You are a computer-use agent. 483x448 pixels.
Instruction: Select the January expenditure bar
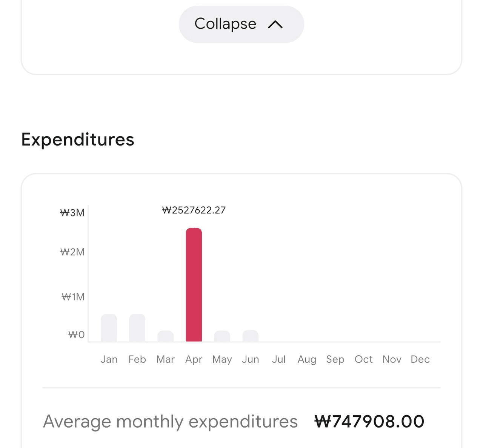click(x=109, y=328)
